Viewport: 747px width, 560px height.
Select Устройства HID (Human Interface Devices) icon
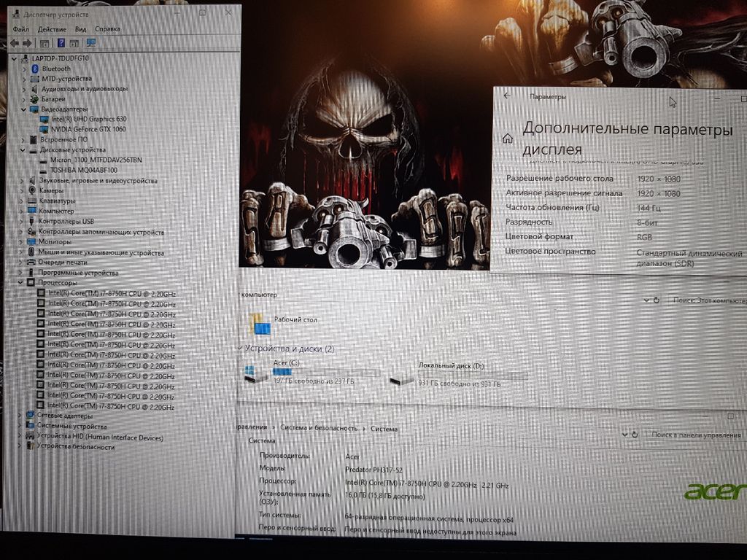(30, 436)
